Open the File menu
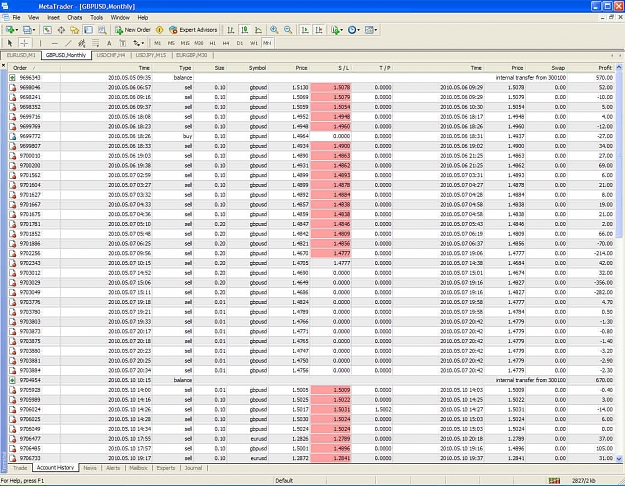625x486 pixels. point(16,18)
